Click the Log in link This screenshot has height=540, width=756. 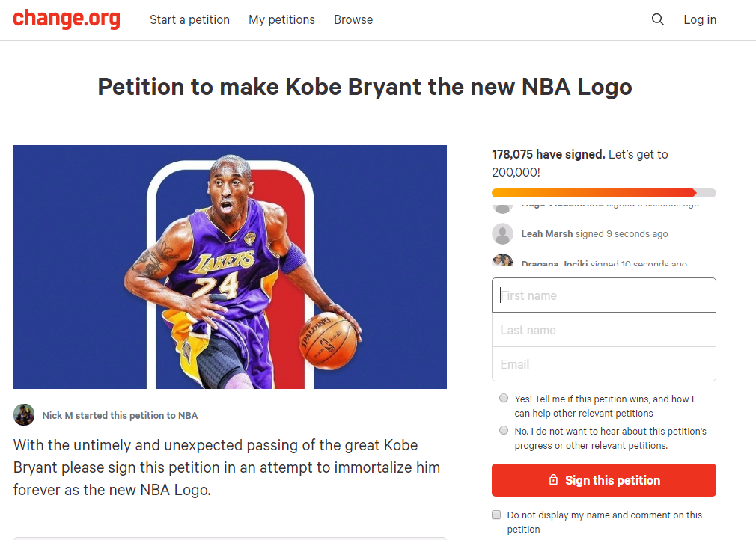tap(700, 20)
